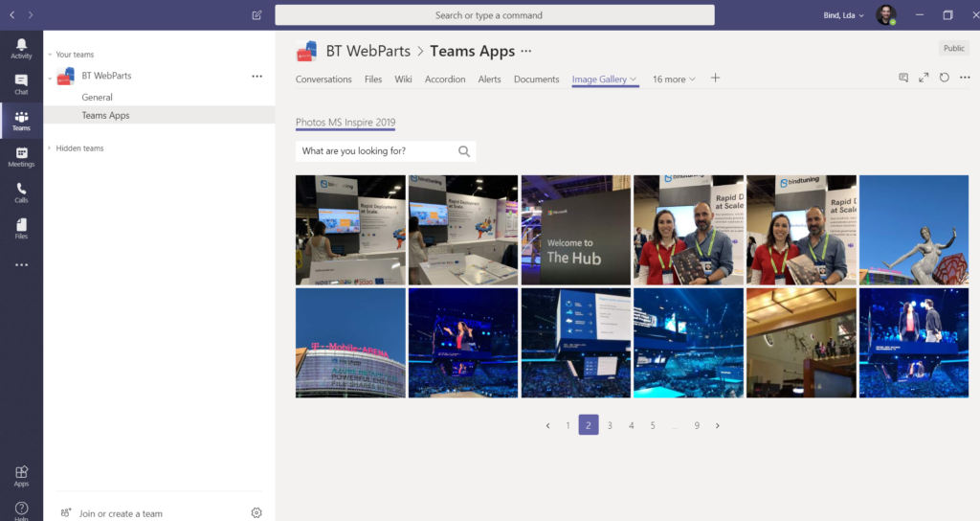Go to gallery page 9

(x=697, y=425)
